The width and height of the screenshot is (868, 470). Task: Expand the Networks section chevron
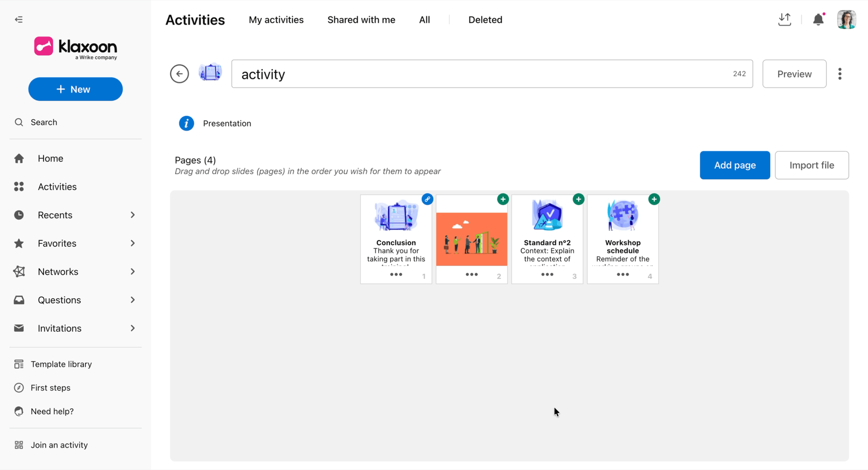pyautogui.click(x=133, y=272)
